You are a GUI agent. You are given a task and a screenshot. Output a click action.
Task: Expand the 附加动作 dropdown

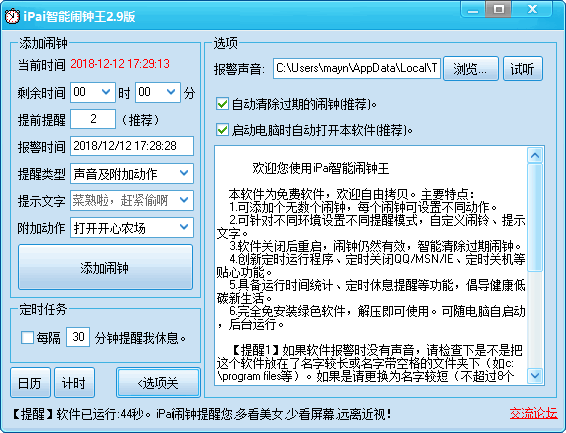184,227
